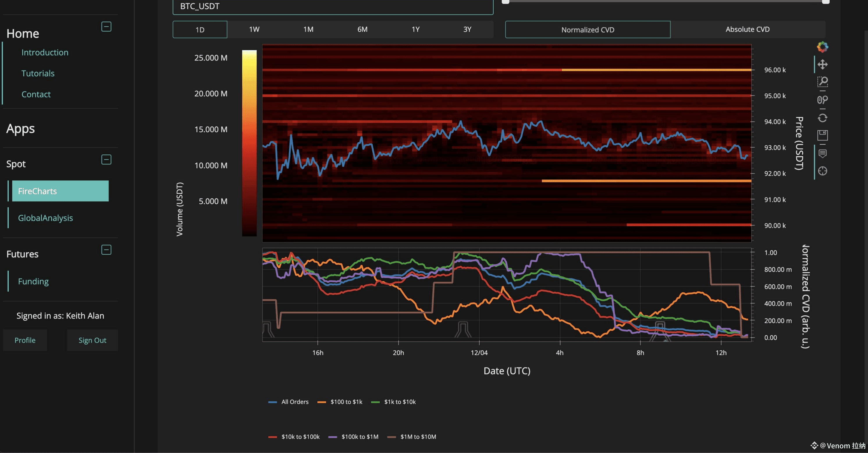Select the 1W timeframe tab
This screenshot has width=868, height=453.
pyautogui.click(x=254, y=29)
